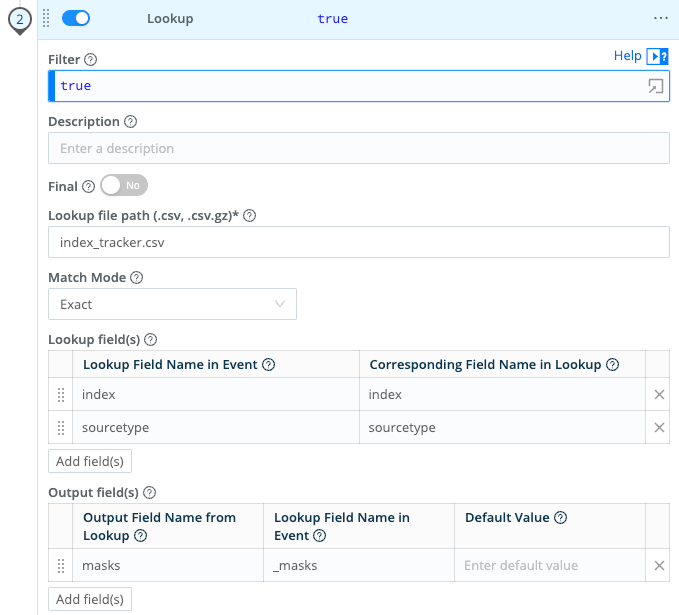
Task: Edit the output field name 'masks'
Action: 168,565
